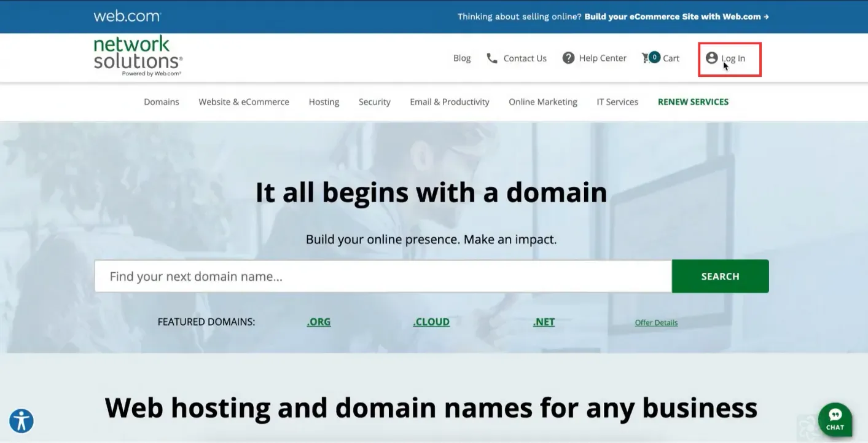This screenshot has width=868, height=443.
Task: Open the IT Services menu
Action: [617, 102]
